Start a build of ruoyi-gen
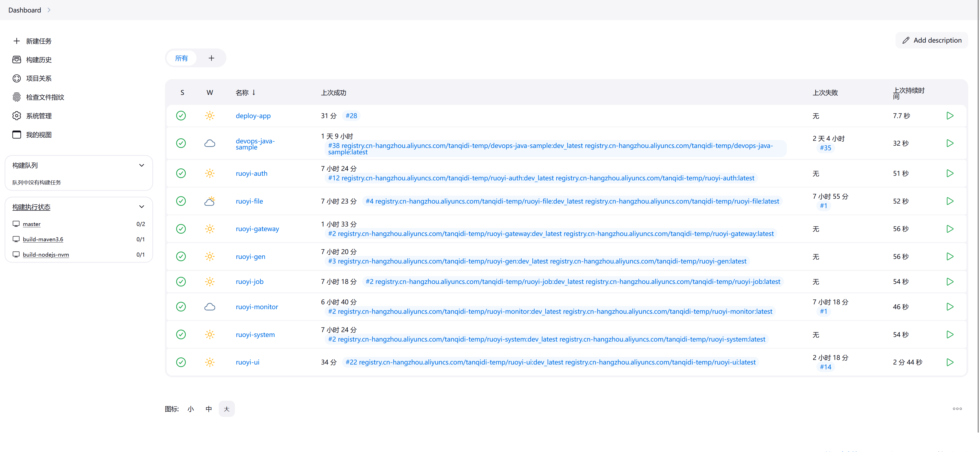 click(x=950, y=257)
